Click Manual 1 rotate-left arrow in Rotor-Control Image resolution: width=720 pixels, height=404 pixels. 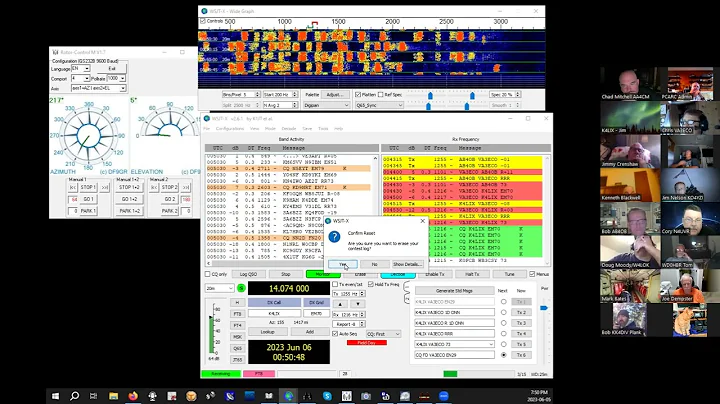(73, 187)
